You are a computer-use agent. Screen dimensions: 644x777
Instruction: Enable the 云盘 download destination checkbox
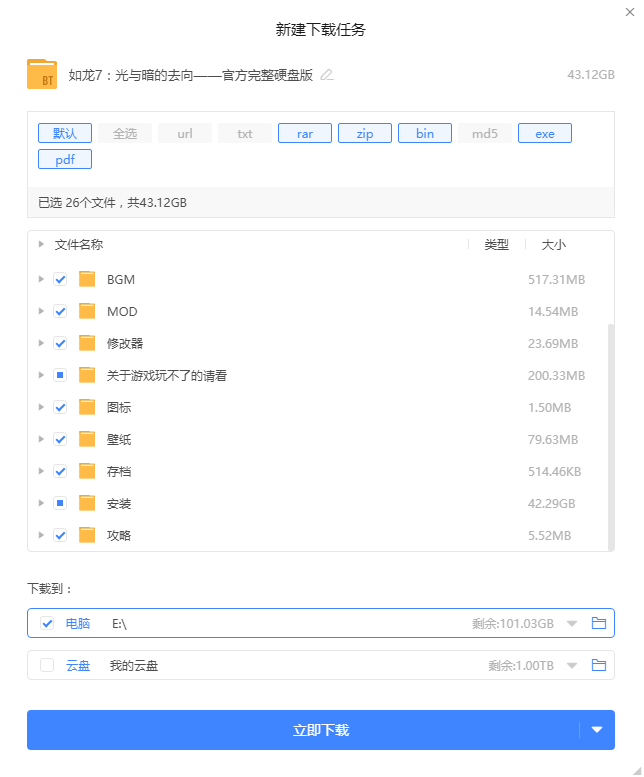pyautogui.click(x=47, y=665)
